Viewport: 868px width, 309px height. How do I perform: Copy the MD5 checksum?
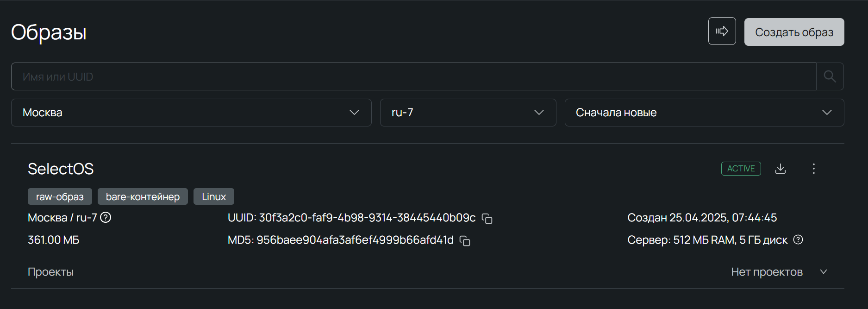tap(465, 240)
